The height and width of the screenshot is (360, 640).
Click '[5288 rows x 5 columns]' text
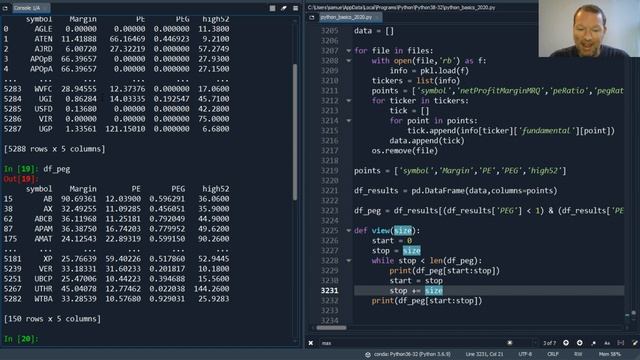coord(54,149)
